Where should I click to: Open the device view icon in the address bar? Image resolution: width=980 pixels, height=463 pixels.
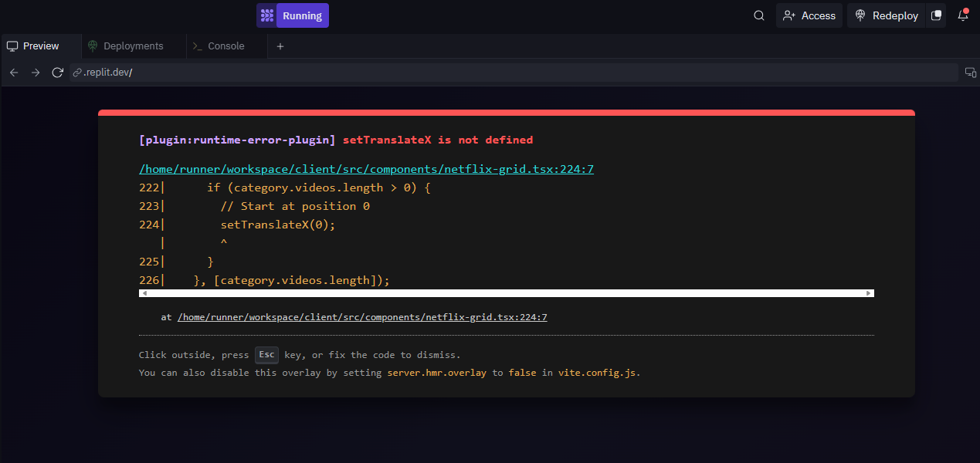click(x=971, y=73)
